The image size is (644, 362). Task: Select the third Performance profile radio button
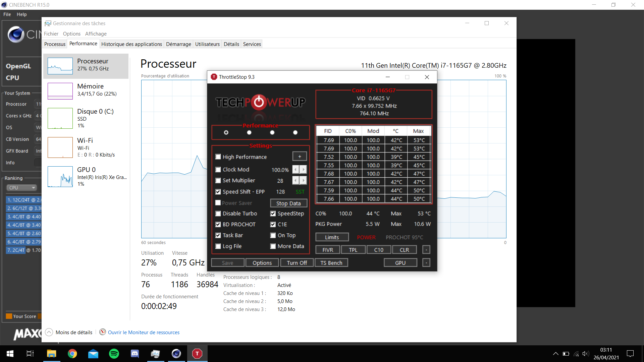click(x=272, y=132)
